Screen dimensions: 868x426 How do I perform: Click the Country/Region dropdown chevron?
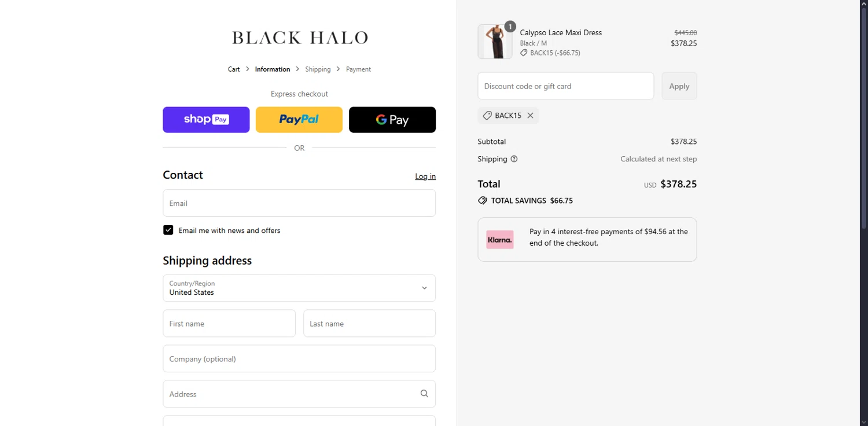tap(424, 288)
